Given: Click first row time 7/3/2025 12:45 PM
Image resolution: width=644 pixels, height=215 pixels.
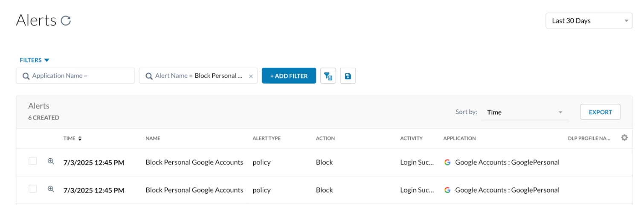Looking at the screenshot, I should 94,163.
